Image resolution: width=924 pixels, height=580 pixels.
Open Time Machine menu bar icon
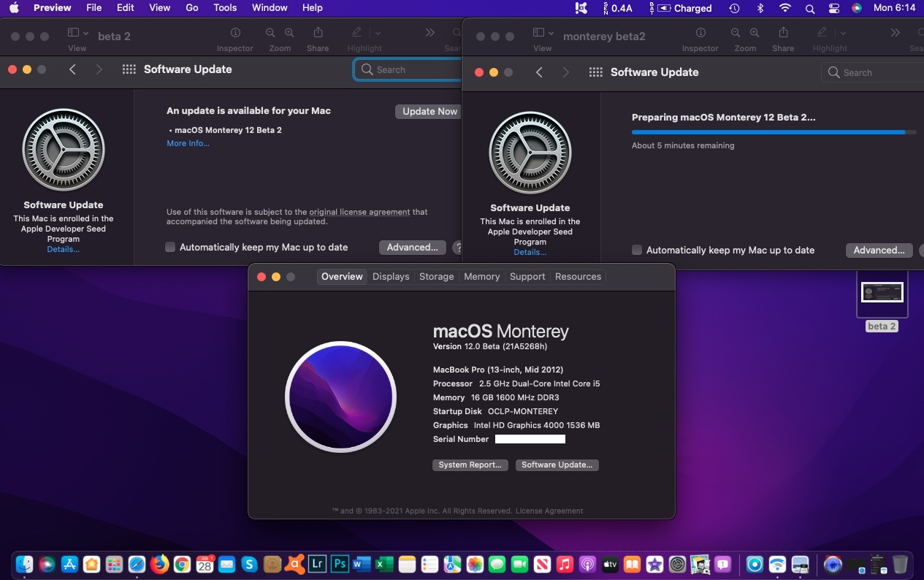click(734, 8)
